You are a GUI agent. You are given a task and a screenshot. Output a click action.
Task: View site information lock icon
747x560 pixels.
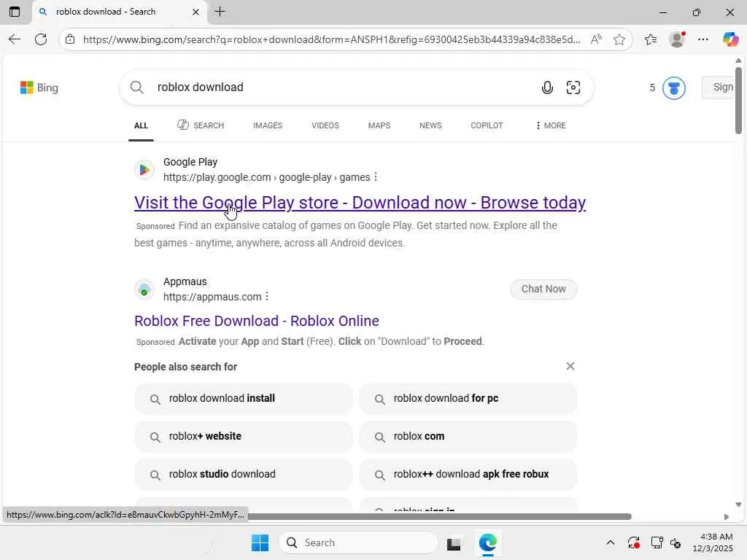coord(70,39)
